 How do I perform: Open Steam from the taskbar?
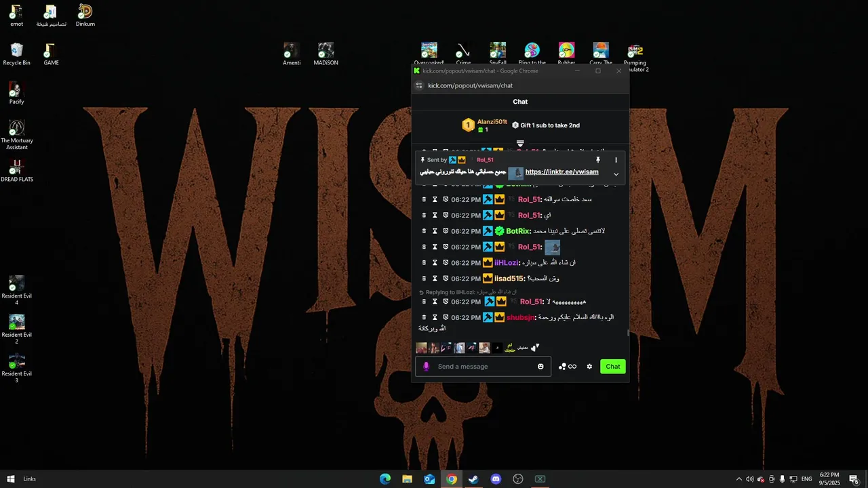click(473, 479)
